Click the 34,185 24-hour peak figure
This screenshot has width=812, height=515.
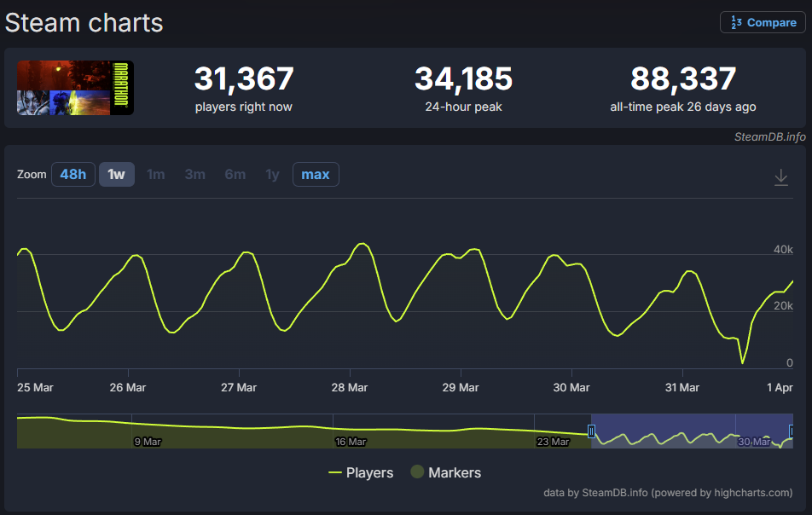click(463, 78)
